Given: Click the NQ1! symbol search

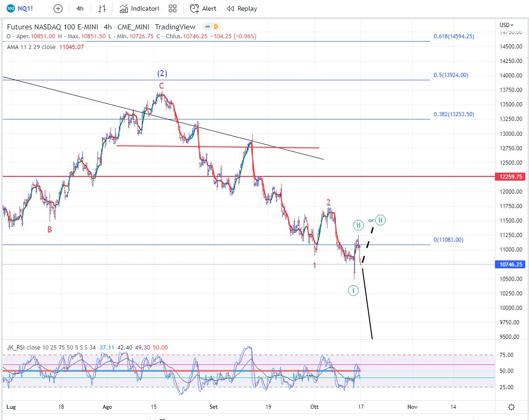Looking at the screenshot, I should [20, 8].
